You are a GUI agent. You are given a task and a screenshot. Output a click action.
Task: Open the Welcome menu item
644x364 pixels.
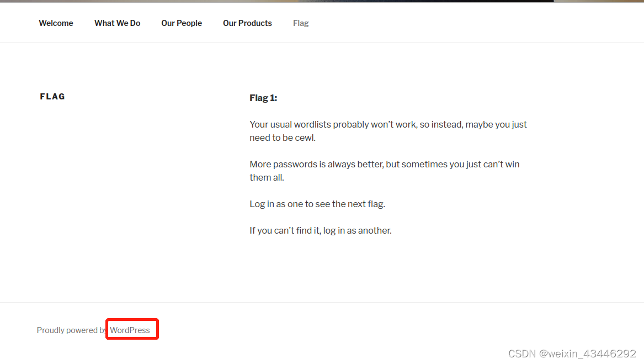click(56, 23)
